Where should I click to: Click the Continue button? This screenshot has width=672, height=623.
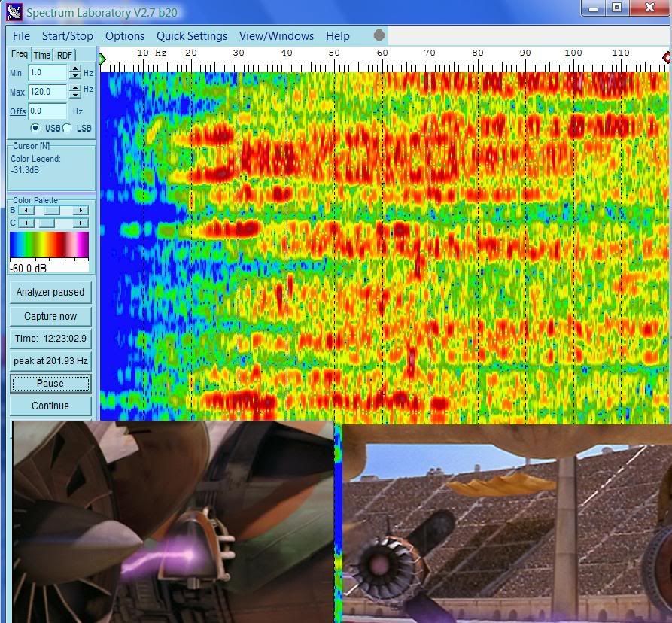click(50, 406)
